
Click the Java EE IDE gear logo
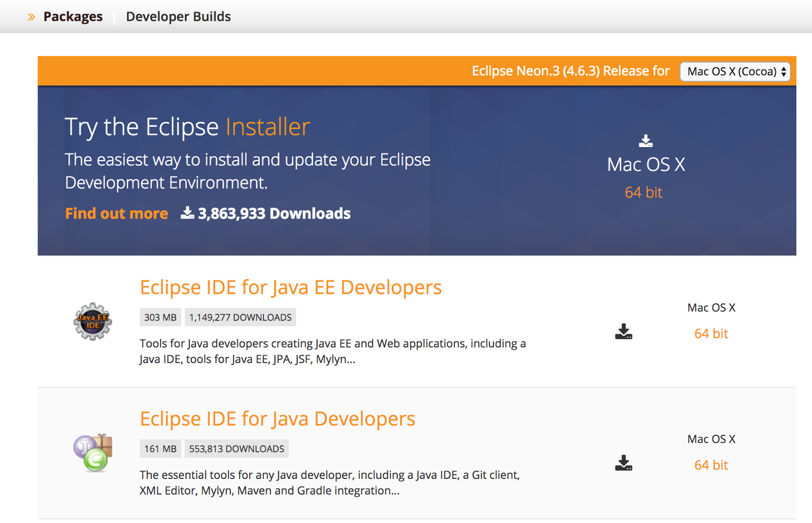coord(93,322)
